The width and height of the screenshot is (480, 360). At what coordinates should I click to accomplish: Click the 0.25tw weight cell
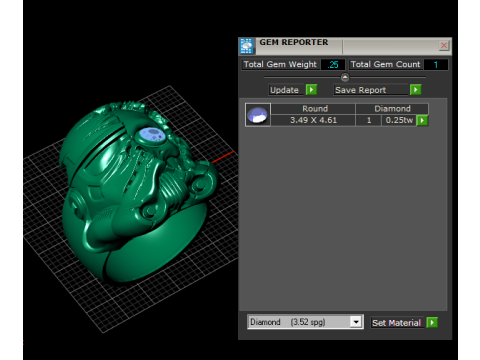(399, 120)
